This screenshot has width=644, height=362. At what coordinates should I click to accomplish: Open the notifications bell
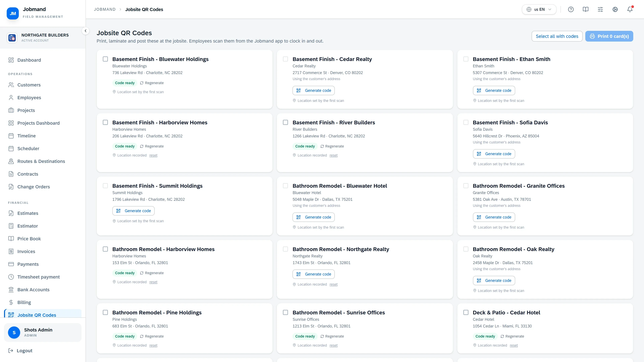click(x=630, y=10)
